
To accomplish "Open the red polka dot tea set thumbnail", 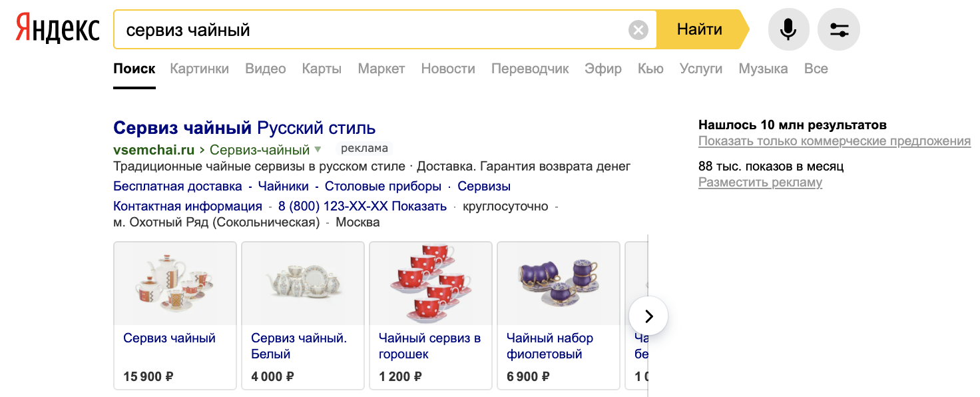I will click(430, 283).
